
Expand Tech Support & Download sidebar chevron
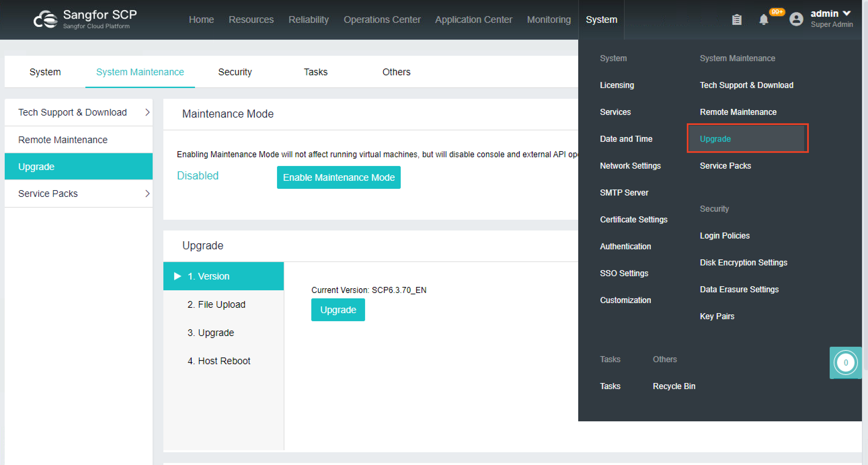click(x=147, y=112)
